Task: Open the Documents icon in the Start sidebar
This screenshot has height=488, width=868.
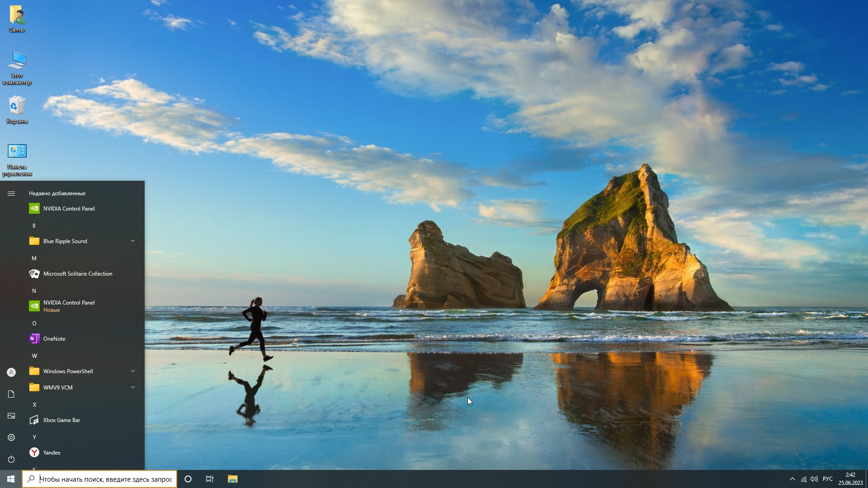Action: pyautogui.click(x=11, y=394)
